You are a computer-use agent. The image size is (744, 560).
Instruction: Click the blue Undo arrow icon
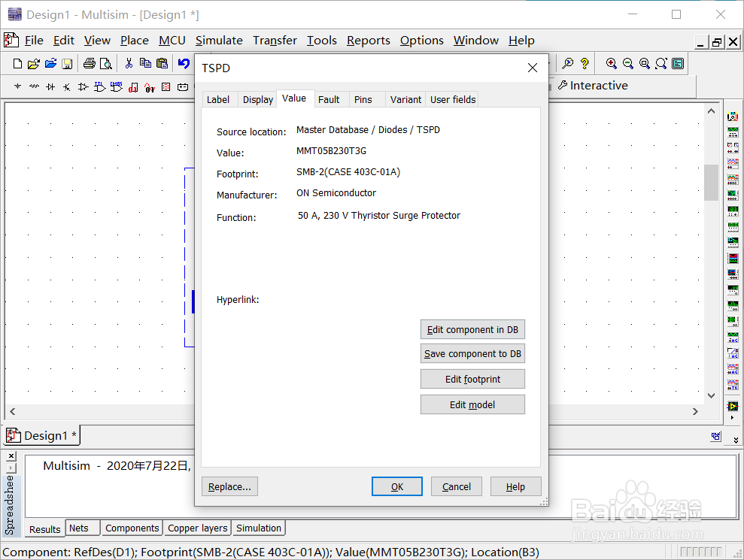point(184,63)
